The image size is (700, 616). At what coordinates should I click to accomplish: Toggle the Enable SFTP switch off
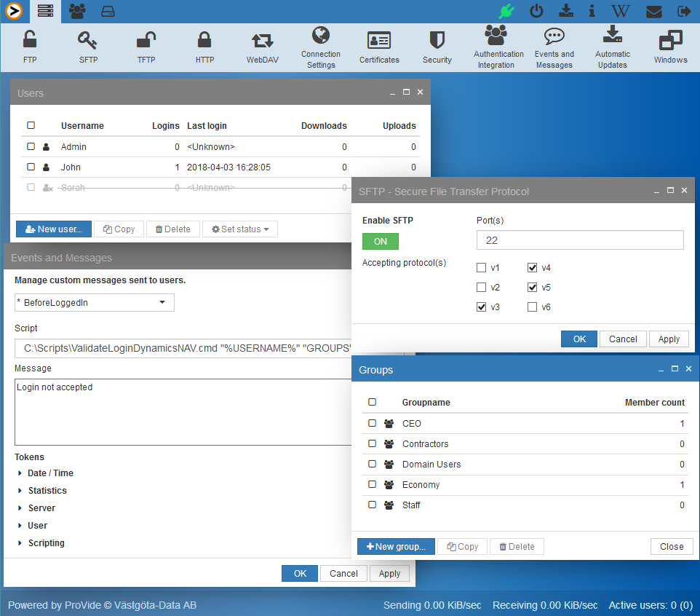tap(379, 240)
